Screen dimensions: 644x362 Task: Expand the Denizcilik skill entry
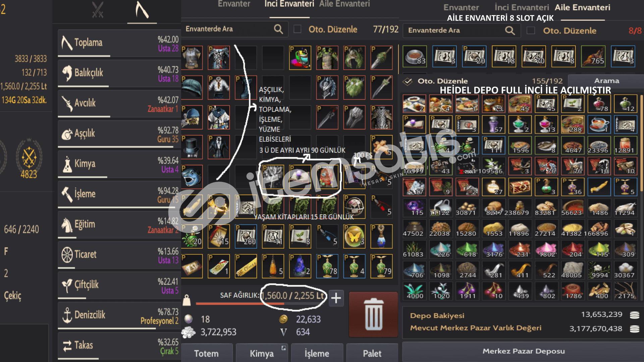[x=119, y=315]
